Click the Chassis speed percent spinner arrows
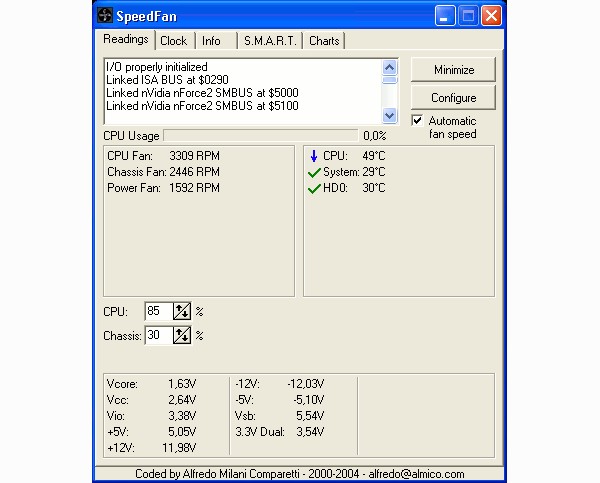The image size is (600, 483). click(182, 335)
